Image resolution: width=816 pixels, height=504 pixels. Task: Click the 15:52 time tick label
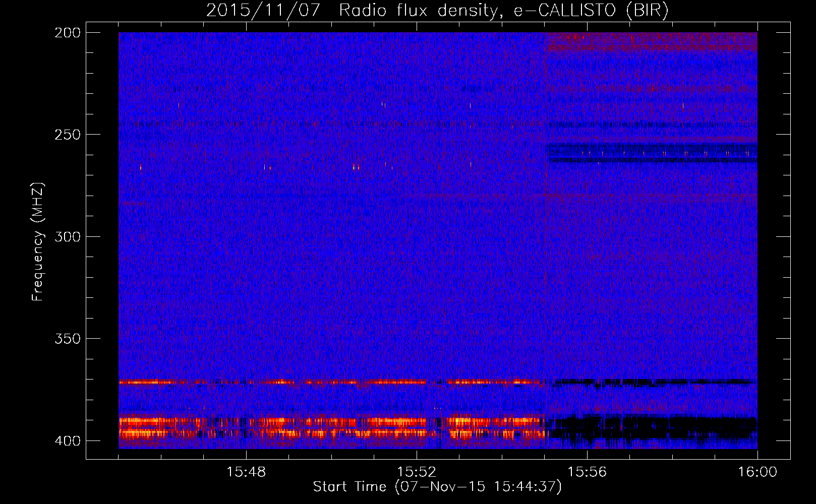point(417,472)
